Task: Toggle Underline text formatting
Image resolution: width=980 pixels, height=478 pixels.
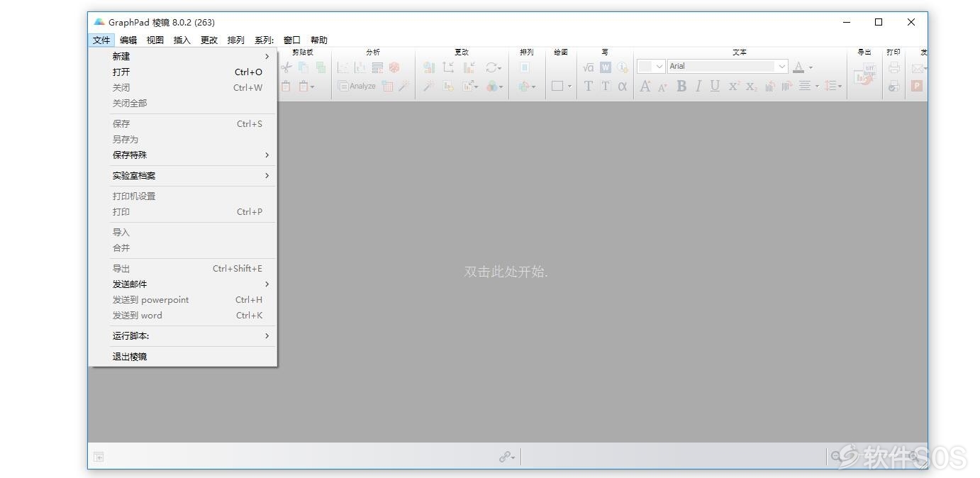Action: 715,86
